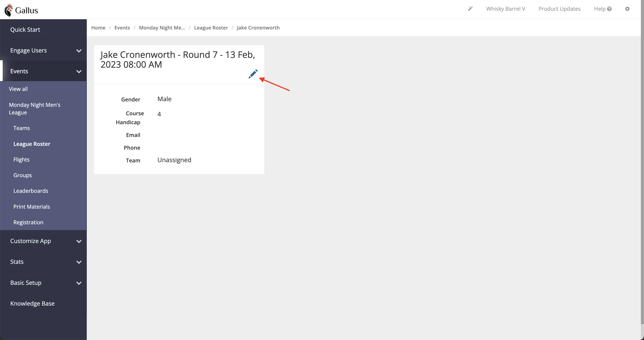Click the Gallus brand name
The image size is (644, 340).
(x=27, y=10)
